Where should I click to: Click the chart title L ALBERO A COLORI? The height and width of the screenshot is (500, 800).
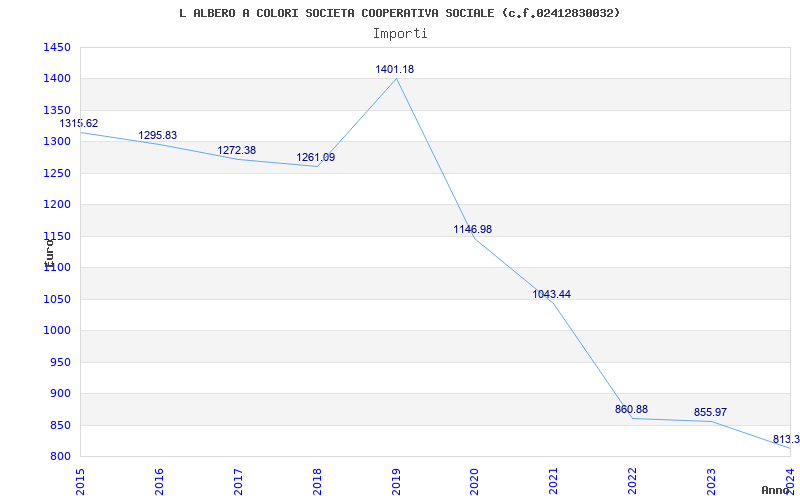pyautogui.click(x=399, y=13)
